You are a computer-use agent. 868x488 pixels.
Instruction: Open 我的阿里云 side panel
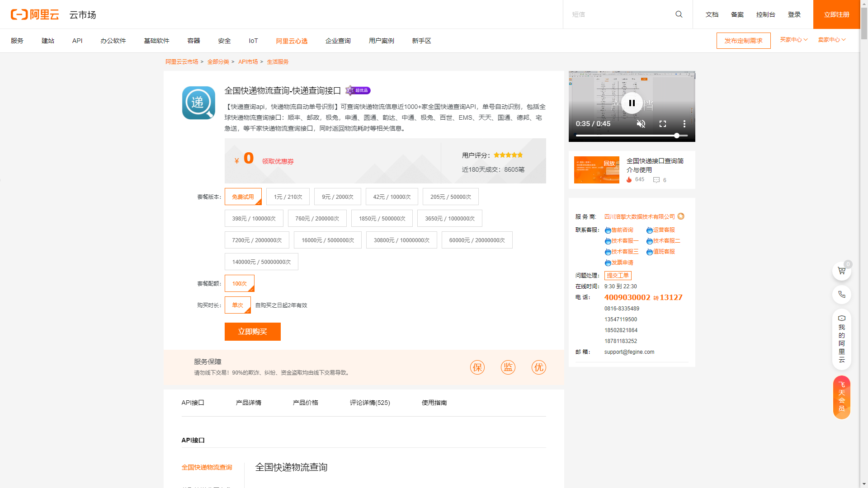click(842, 339)
